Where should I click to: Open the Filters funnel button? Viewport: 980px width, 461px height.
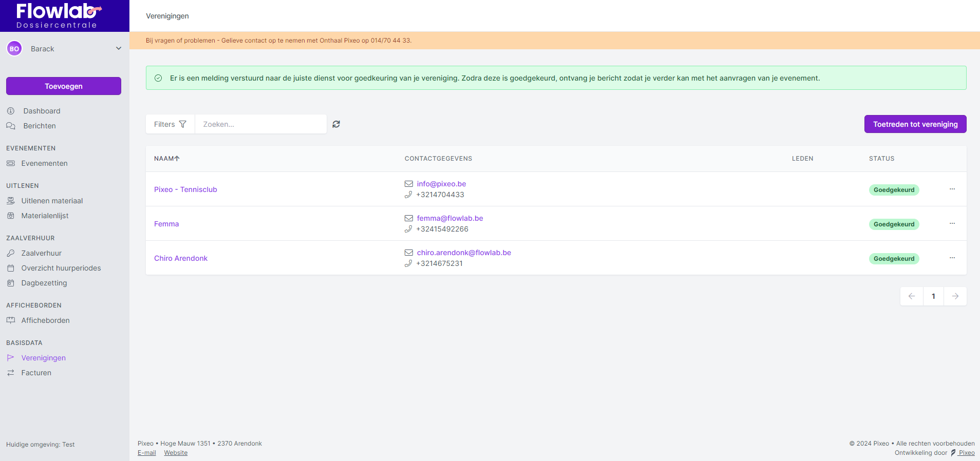point(170,124)
